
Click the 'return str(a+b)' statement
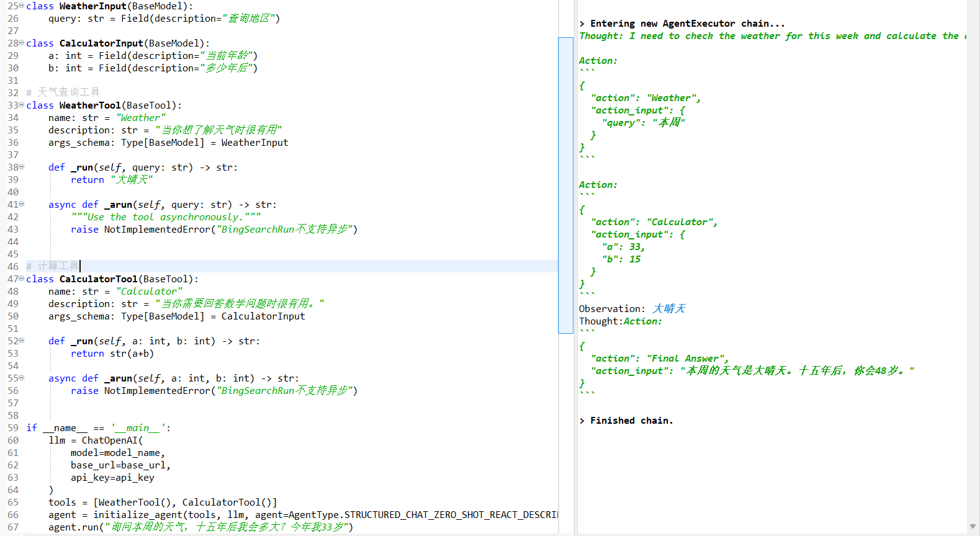tap(112, 354)
